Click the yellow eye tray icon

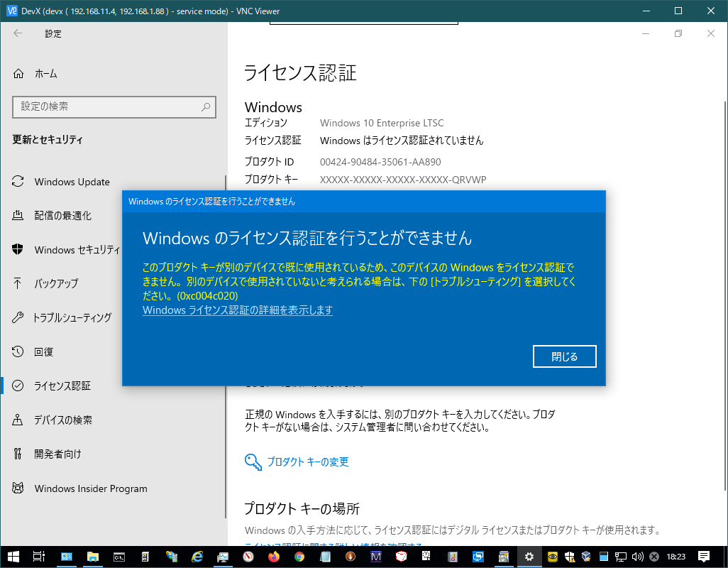[553, 557]
